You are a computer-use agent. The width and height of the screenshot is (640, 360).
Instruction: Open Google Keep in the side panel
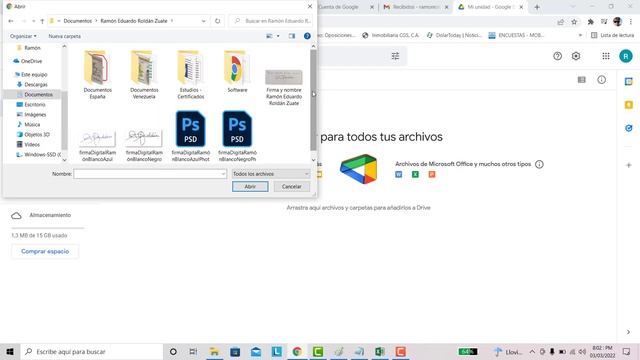(629, 105)
